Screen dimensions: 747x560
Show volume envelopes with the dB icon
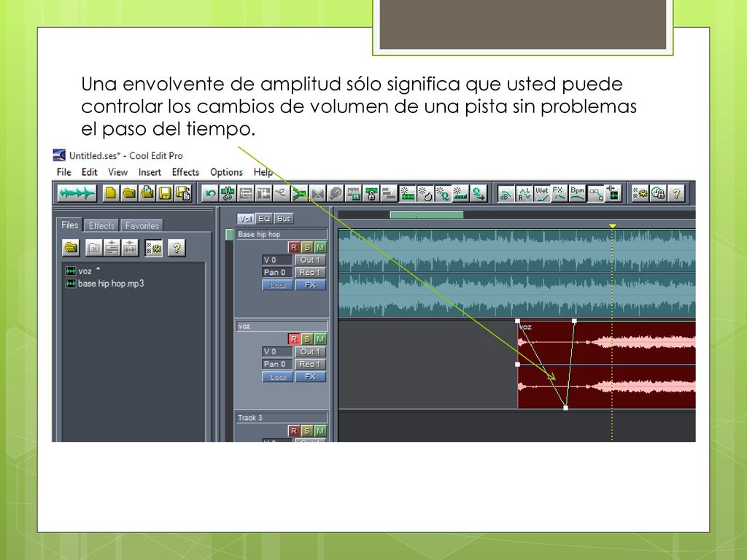click(x=505, y=193)
